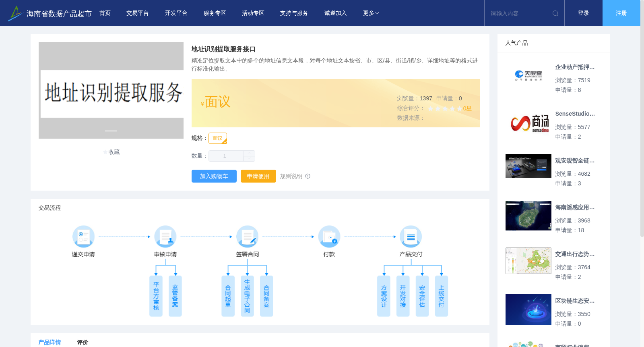Click the 产品交付 step icon
The height and width of the screenshot is (347, 644).
coord(411,237)
